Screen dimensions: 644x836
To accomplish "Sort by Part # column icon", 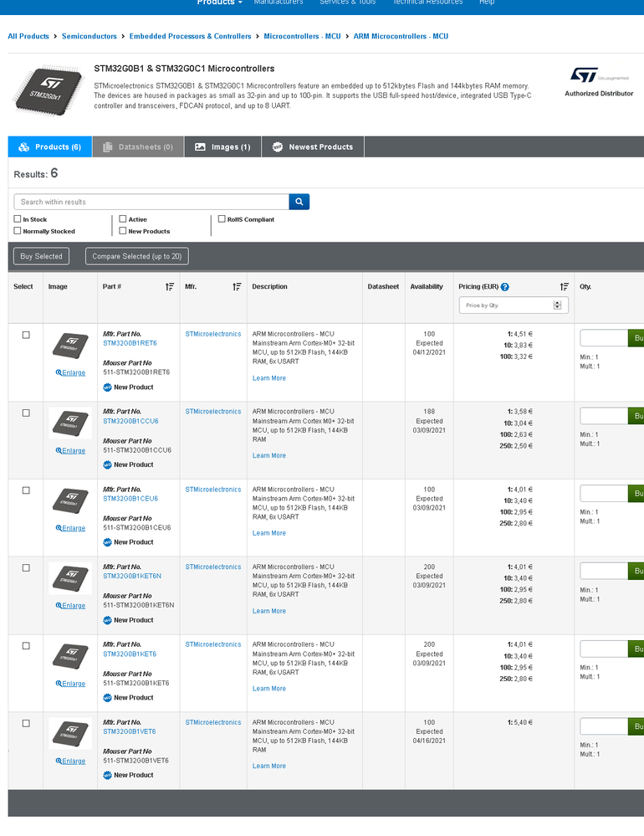I will 170,287.
